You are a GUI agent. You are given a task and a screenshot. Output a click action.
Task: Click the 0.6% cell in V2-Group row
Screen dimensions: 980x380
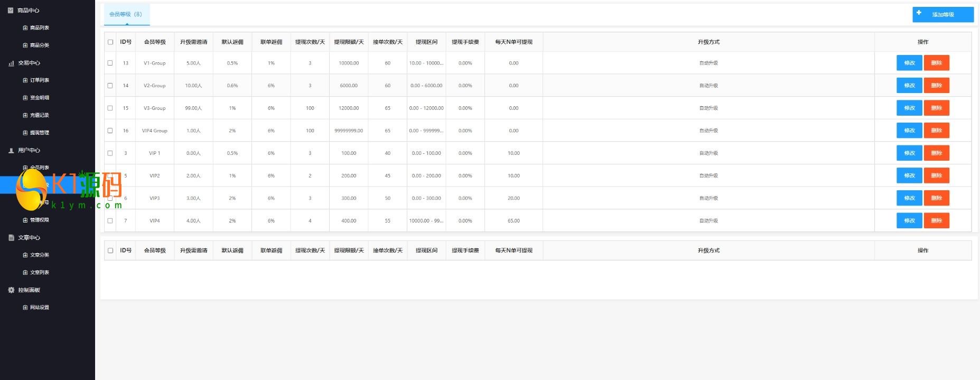click(232, 86)
